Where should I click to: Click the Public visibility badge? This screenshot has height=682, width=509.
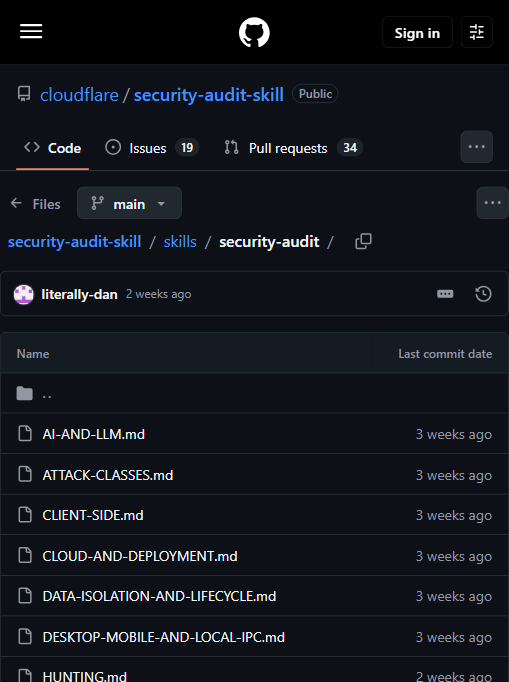(x=315, y=94)
